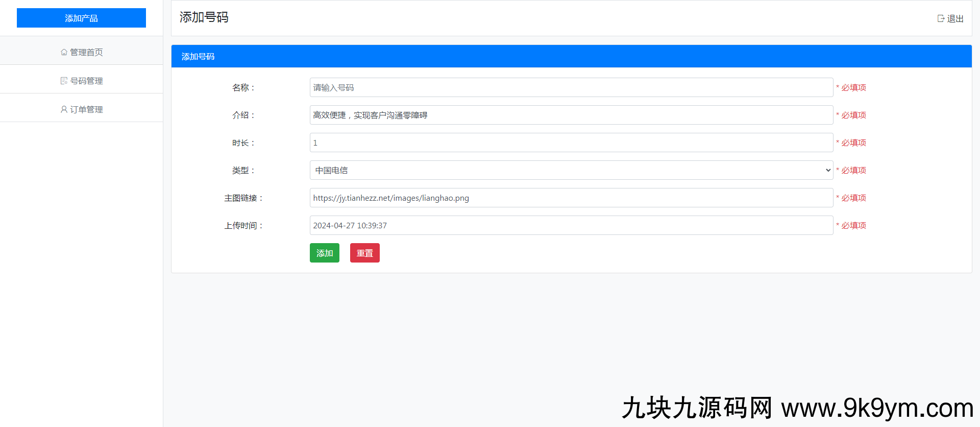980x427 pixels.
Task: Click the blue 添加号码 panel header
Action: coord(571,56)
